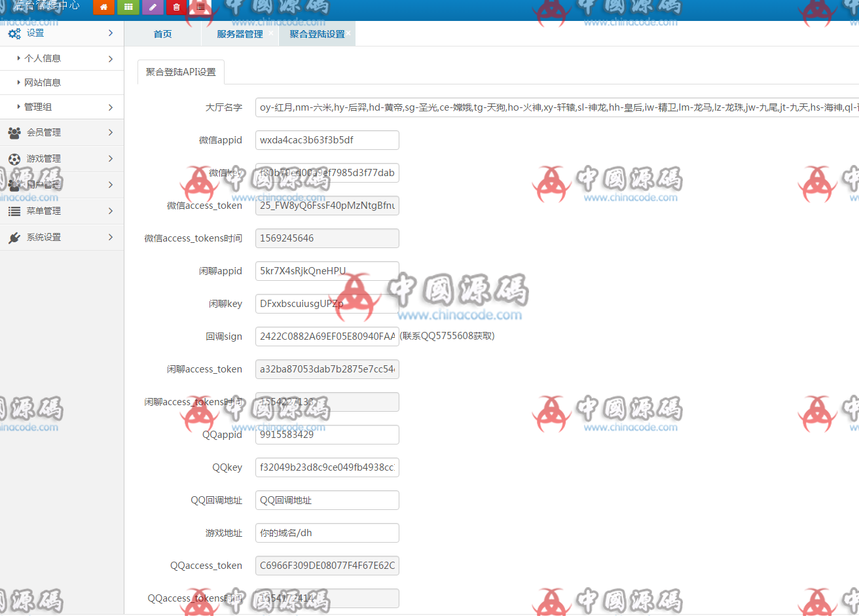Viewport: 859px width, 616px height.
Task: Expand the 菜单管理 chevron
Action: pos(111,211)
